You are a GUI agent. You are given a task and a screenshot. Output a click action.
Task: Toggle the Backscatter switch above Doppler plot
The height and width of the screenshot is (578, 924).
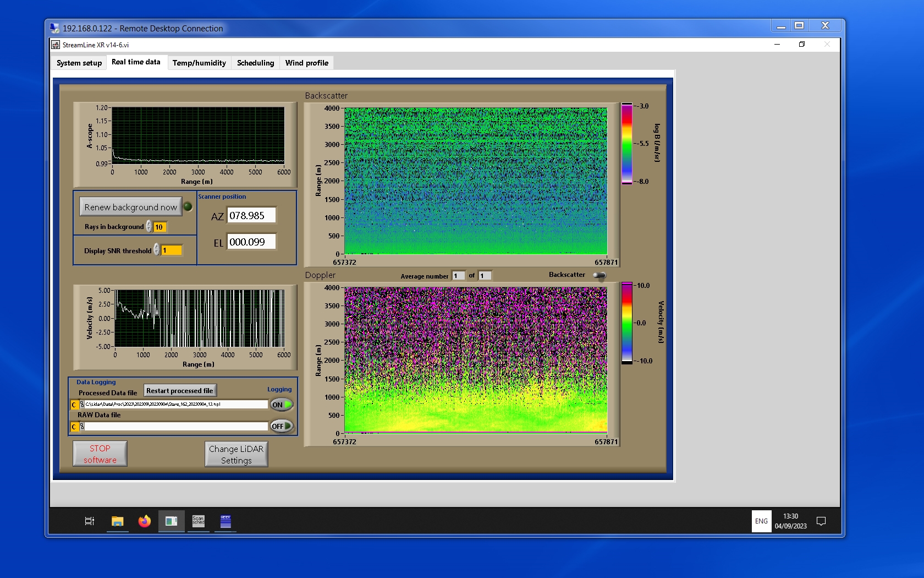[x=599, y=275]
